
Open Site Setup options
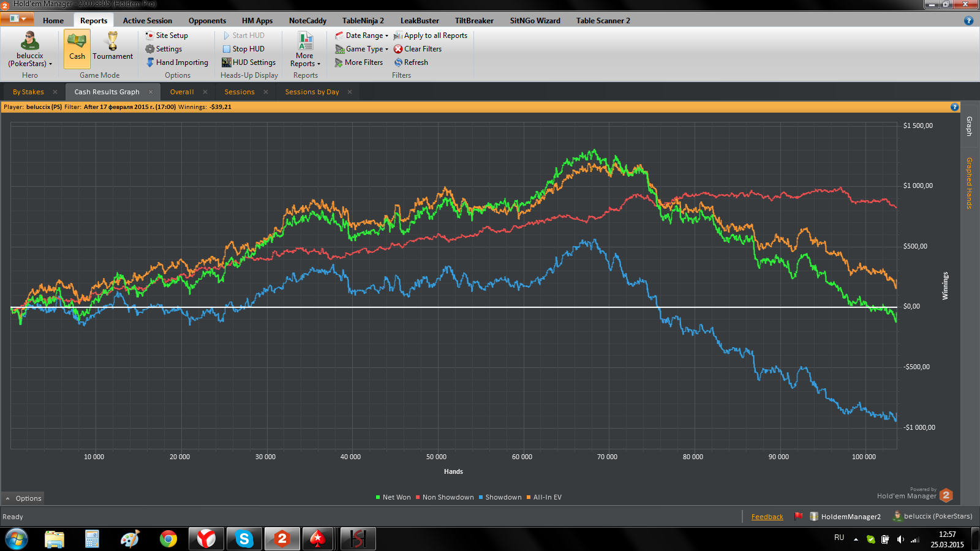(x=167, y=36)
